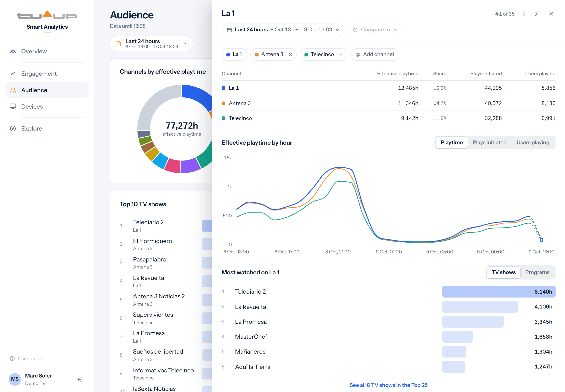Screen dimensions: 565x392
Task: Select Programs in Most watched toggle
Action: point(537,272)
